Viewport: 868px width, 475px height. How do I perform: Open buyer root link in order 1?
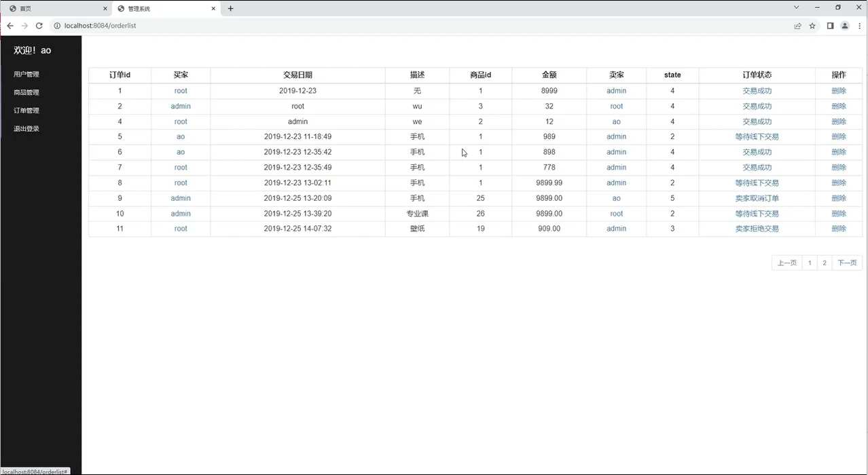pyautogui.click(x=181, y=91)
